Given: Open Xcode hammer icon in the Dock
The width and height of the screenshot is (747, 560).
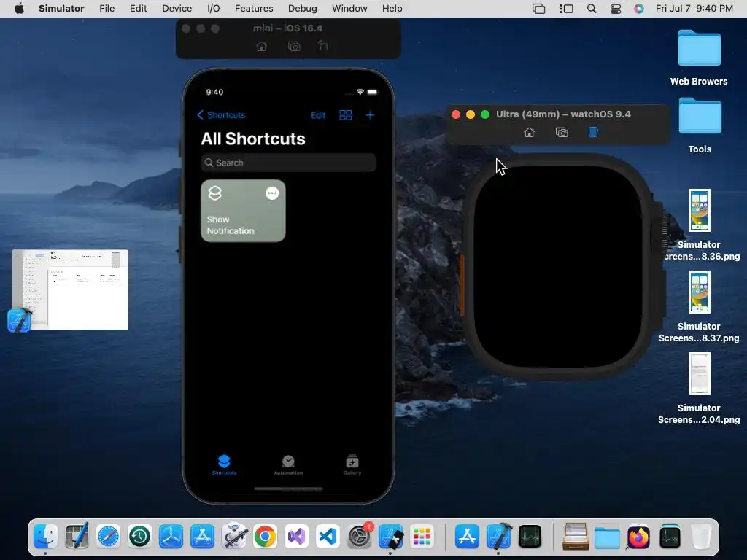Looking at the screenshot, I should tap(499, 537).
